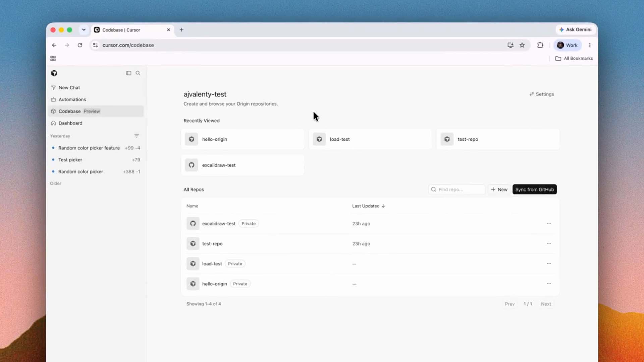Open Chrome three-dot menu
The height and width of the screenshot is (362, 644).
click(x=590, y=45)
